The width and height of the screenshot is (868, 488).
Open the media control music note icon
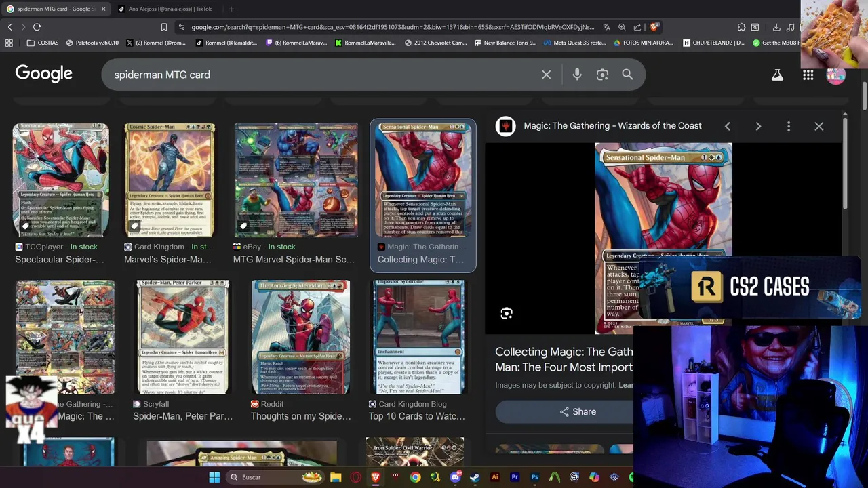[791, 27]
